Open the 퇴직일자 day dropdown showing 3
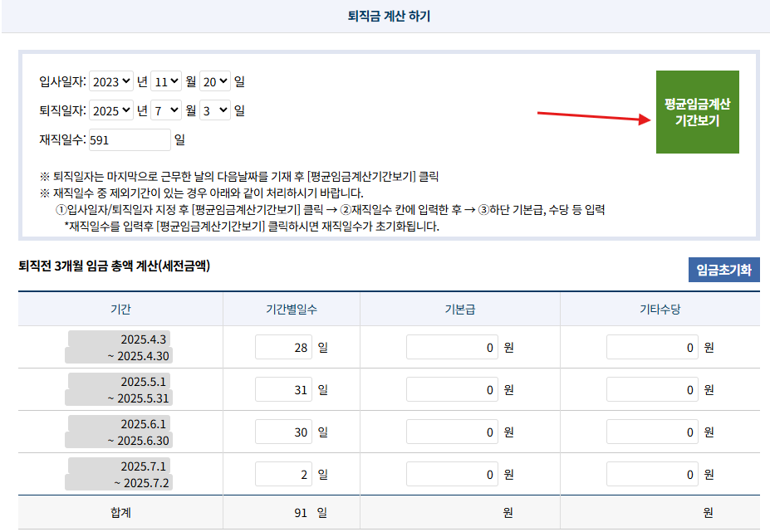This screenshot has height=532, width=770. point(215,109)
